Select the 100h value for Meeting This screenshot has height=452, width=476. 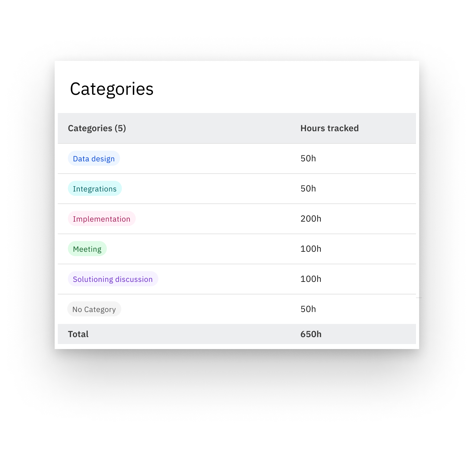[311, 249]
